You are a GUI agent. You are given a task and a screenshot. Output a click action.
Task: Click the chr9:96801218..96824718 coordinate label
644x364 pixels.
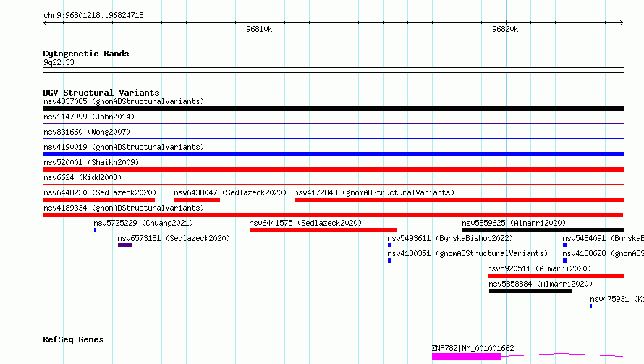click(93, 16)
